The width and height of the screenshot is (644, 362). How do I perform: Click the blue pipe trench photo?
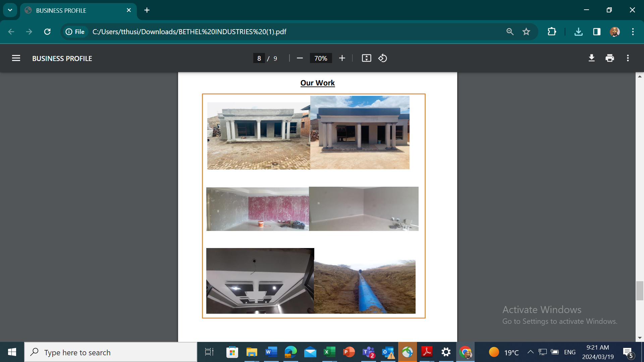(x=365, y=287)
